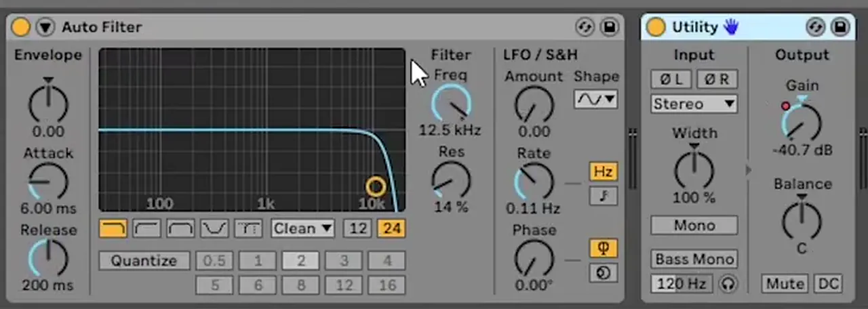
Task: Switch LFO rate mode to Hz
Action: (604, 171)
